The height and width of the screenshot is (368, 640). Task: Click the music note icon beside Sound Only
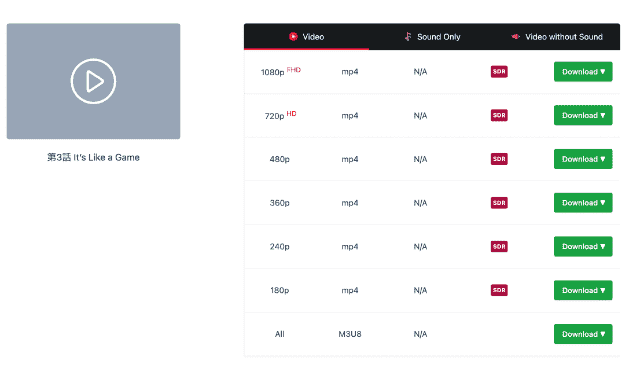coord(408,37)
